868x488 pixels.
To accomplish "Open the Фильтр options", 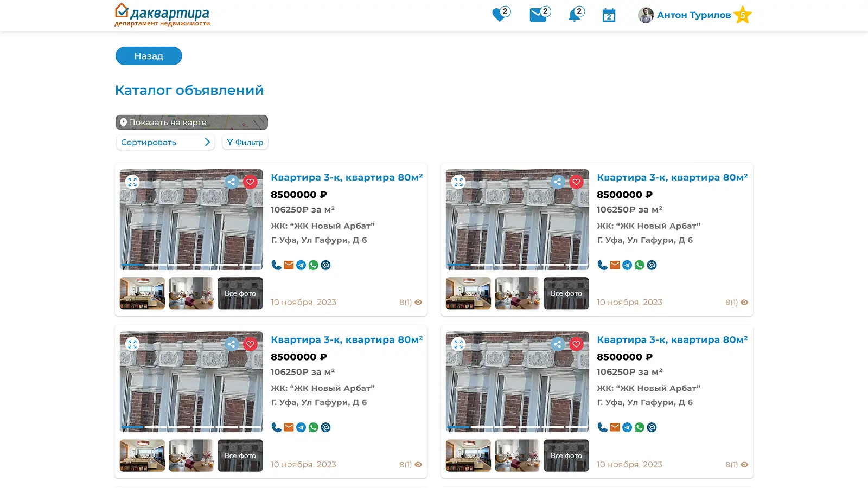I will click(x=245, y=142).
